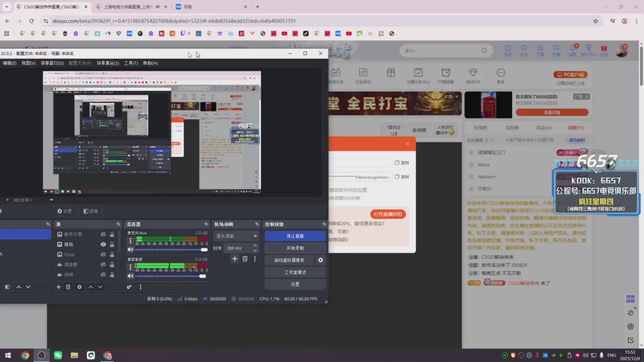The image size is (644, 362).
Task: Decrease transition duration with stepper down arrow
Action: (255, 250)
